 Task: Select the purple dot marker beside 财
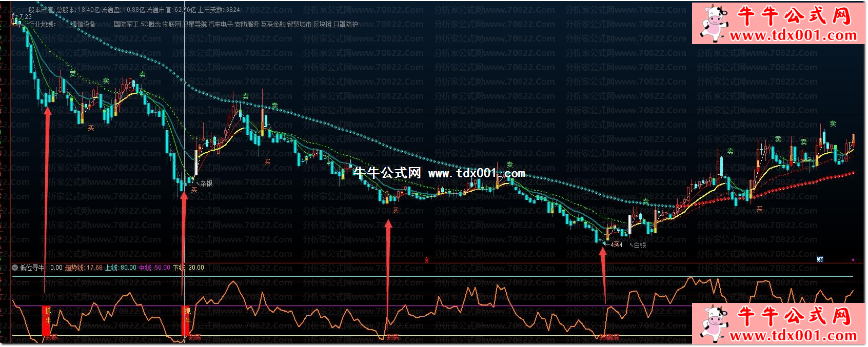853,260
